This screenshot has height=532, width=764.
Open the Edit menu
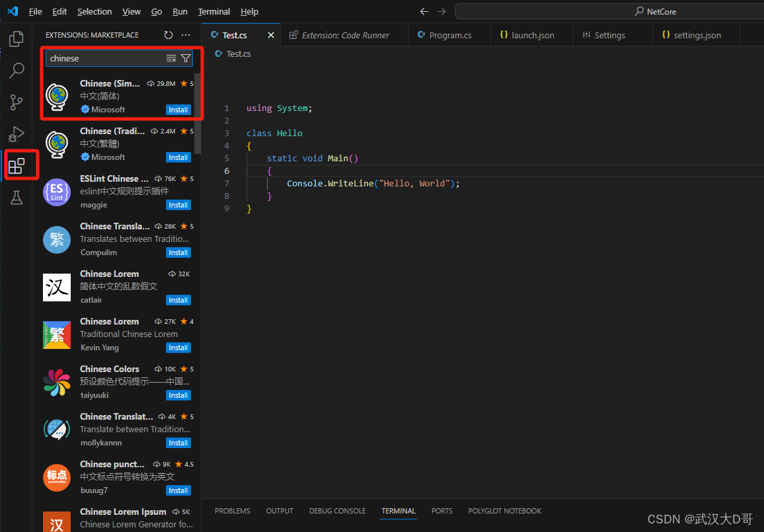click(x=59, y=11)
